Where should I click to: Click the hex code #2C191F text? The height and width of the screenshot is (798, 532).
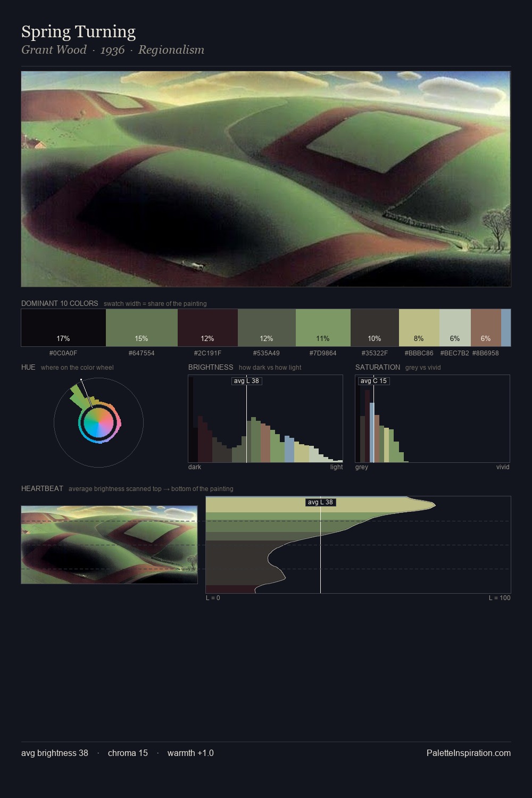click(x=207, y=353)
